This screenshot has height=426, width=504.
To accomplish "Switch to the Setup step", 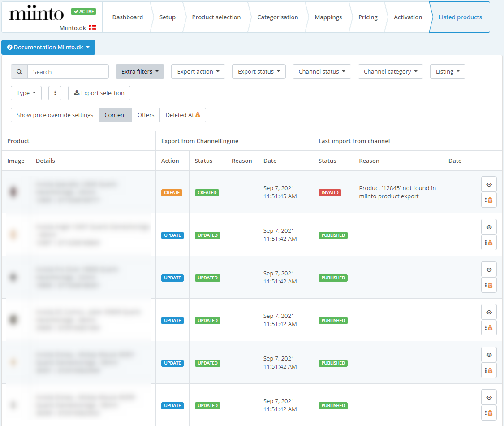I will (168, 17).
